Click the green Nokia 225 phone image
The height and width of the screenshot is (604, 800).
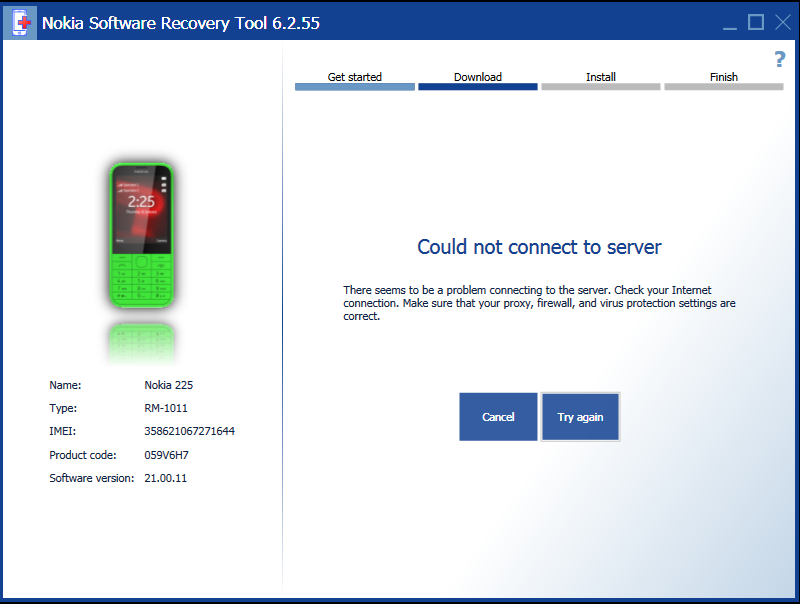142,236
